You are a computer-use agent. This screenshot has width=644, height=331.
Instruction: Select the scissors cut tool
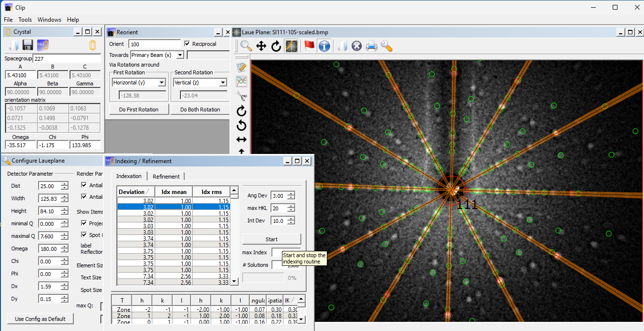tap(241, 96)
